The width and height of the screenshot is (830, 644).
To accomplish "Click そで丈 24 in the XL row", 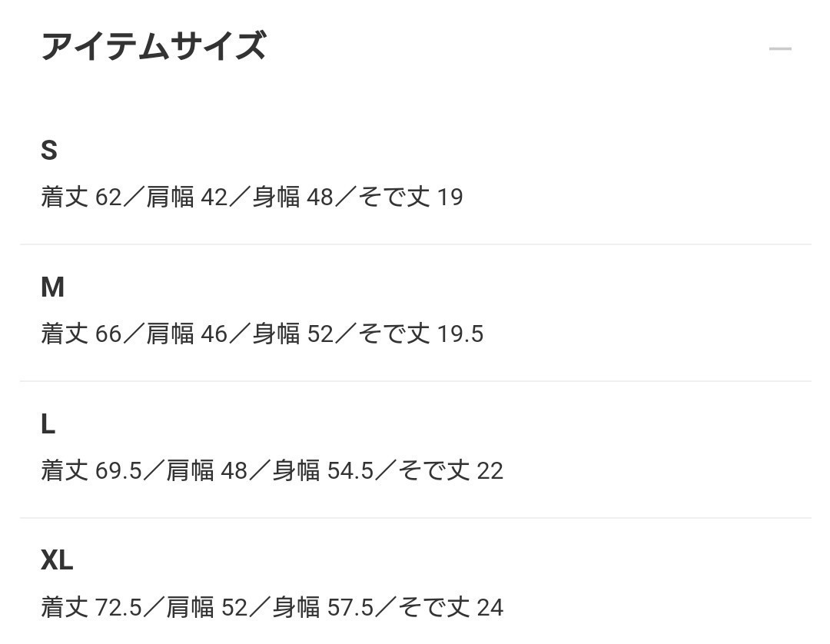I will [451, 608].
